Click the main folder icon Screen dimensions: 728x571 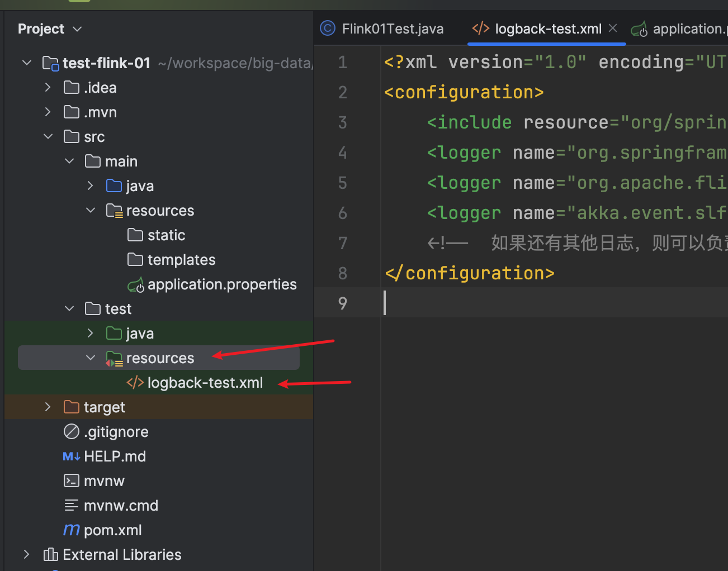pyautogui.click(x=93, y=161)
